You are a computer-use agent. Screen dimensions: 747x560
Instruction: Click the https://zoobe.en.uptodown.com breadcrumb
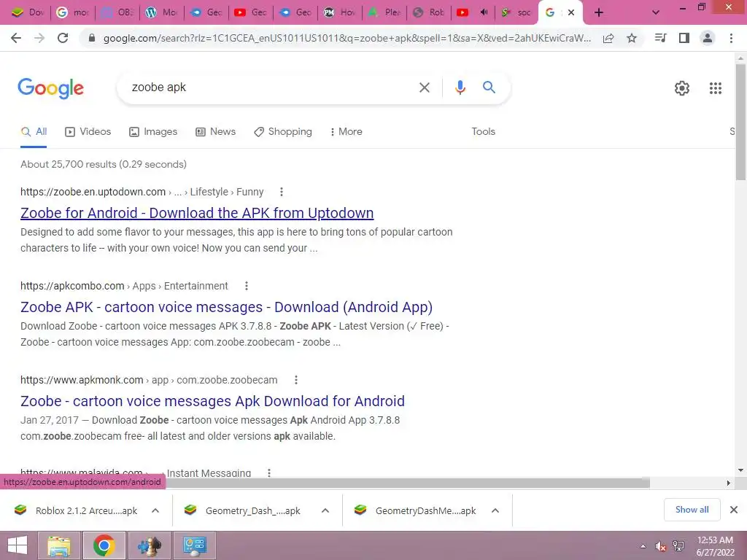coord(93,192)
